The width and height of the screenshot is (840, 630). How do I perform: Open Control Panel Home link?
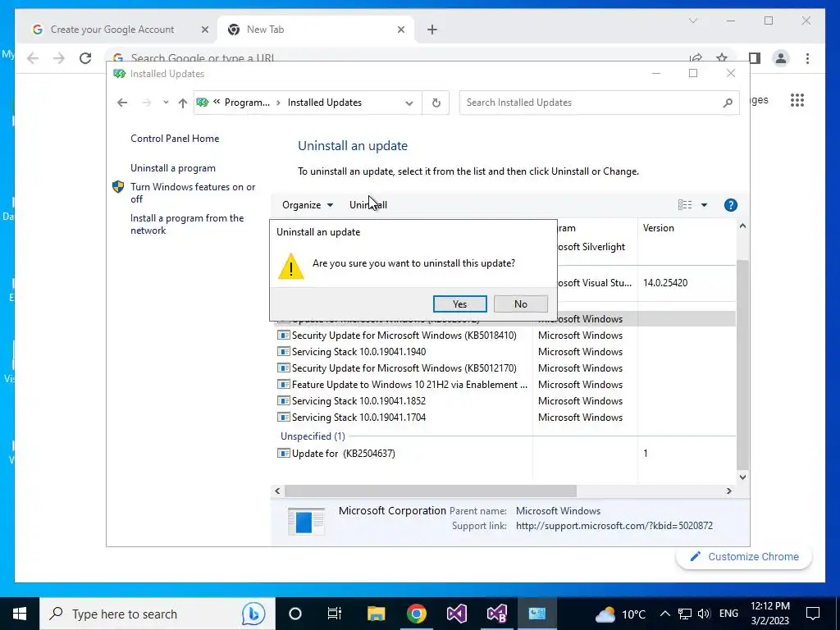[175, 138]
